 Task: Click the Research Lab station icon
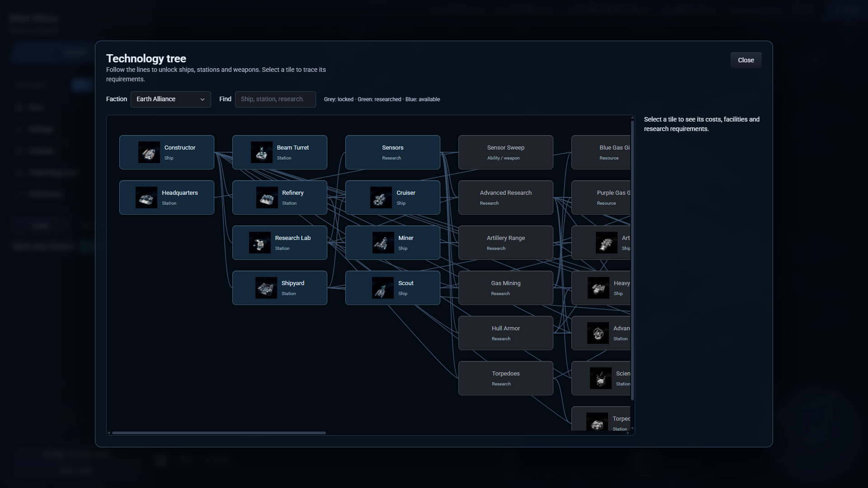tap(259, 243)
